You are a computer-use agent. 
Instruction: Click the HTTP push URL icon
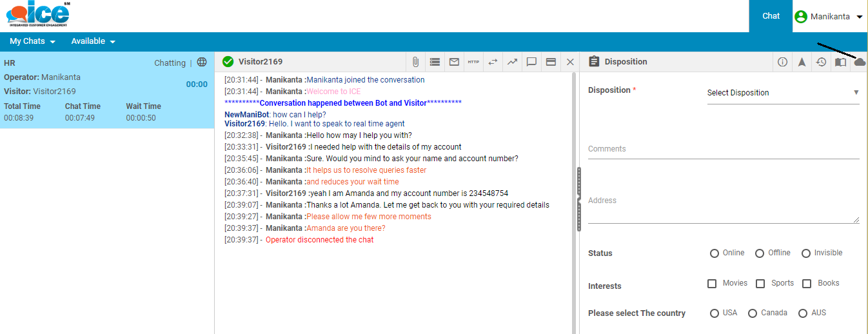[473, 62]
